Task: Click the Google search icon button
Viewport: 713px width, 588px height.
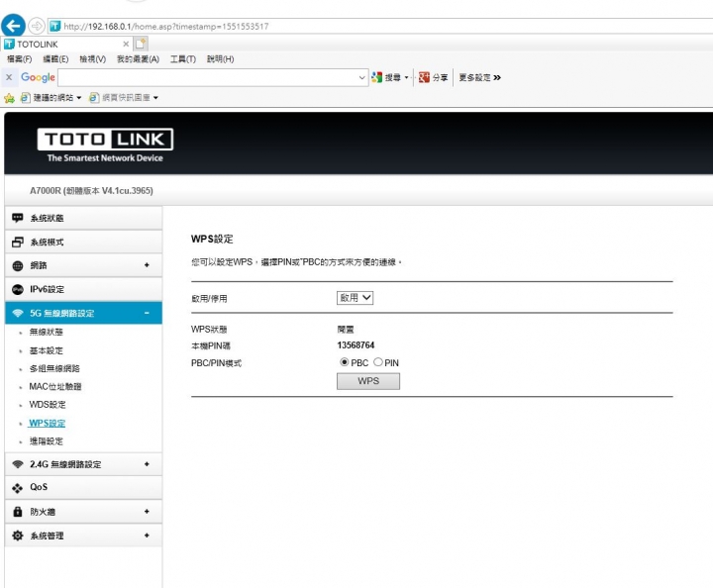Action: point(376,77)
